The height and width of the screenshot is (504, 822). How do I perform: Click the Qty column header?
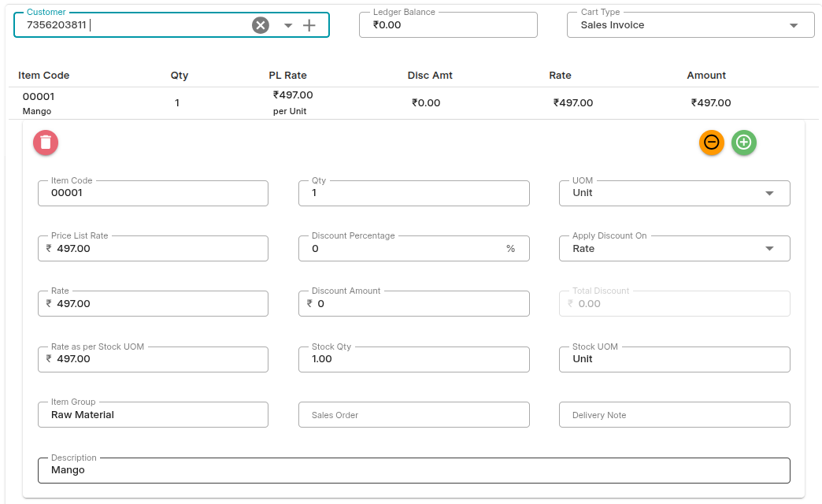(180, 76)
